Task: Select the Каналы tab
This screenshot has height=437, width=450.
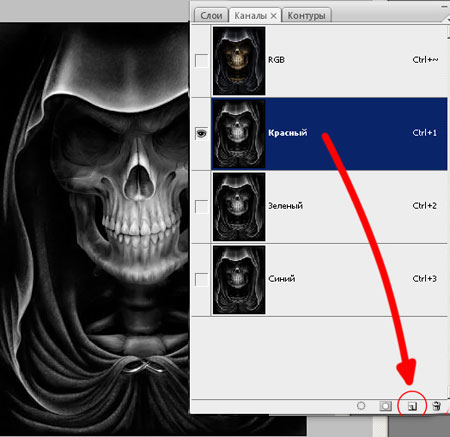Action: [x=251, y=16]
